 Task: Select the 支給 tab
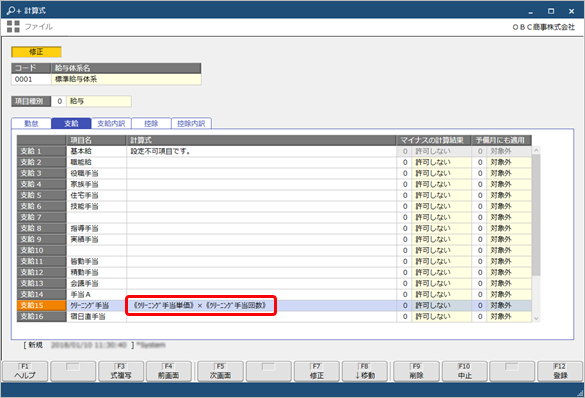(x=71, y=123)
